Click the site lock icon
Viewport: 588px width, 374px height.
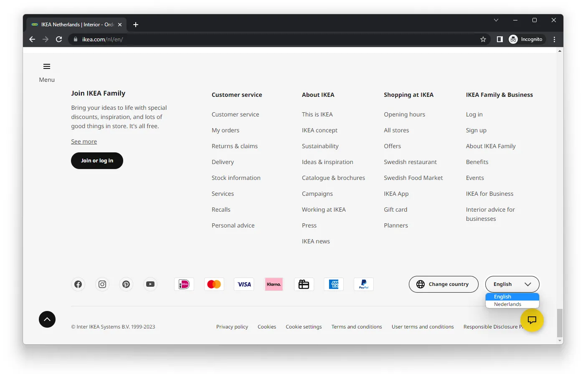pos(76,39)
